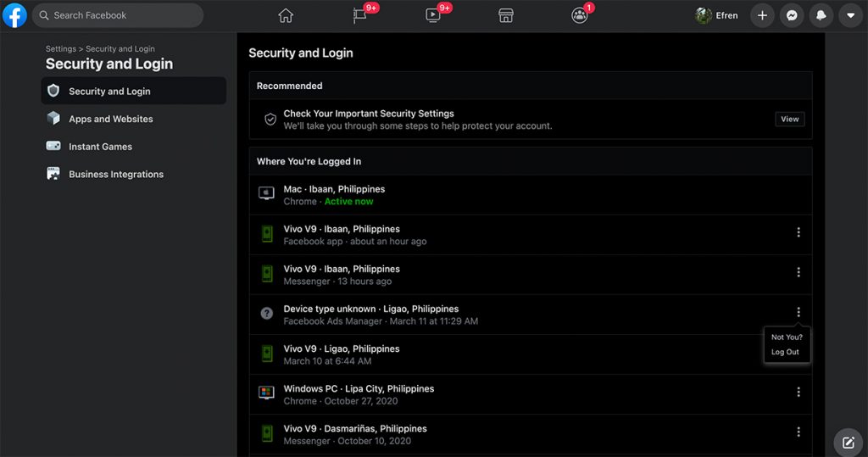Screen dimensions: 868x457
Task: Click Vivo V9 · Ligao, Philippines entry
Action: [x=341, y=349]
